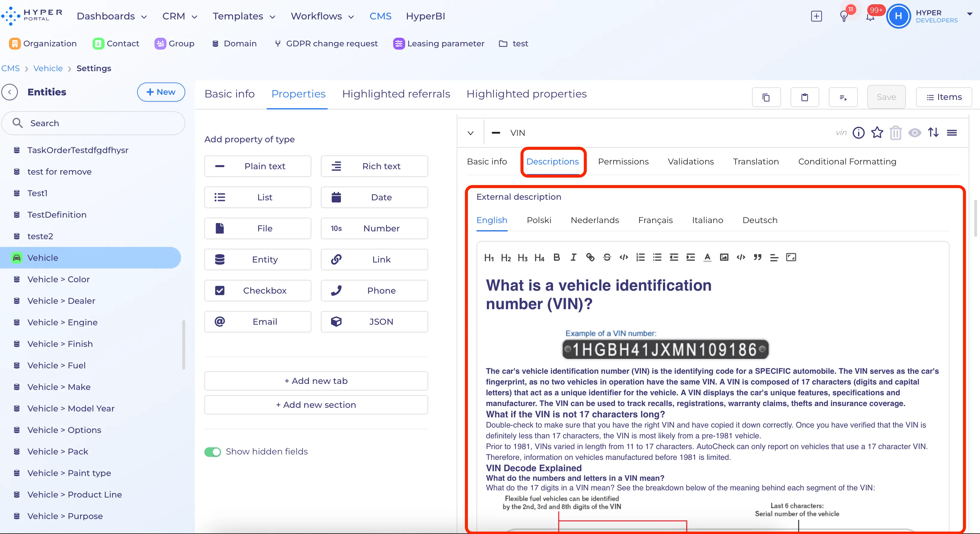
Task: Open the CRM dropdown menu
Action: [x=180, y=16]
